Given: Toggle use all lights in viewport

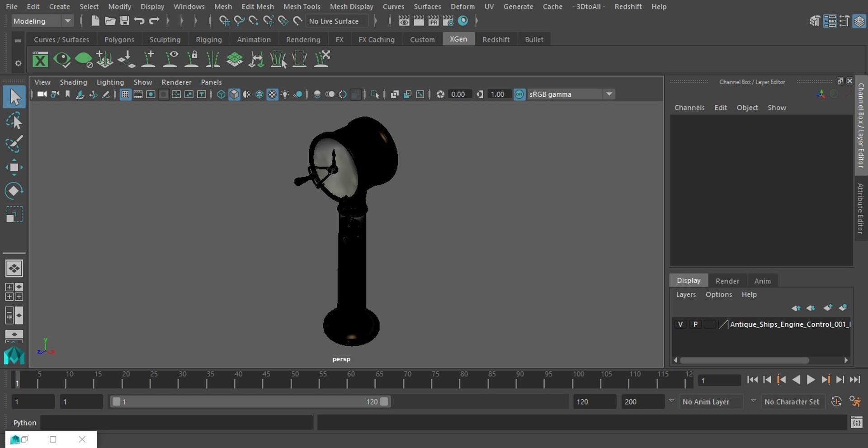Looking at the screenshot, I should (x=285, y=94).
